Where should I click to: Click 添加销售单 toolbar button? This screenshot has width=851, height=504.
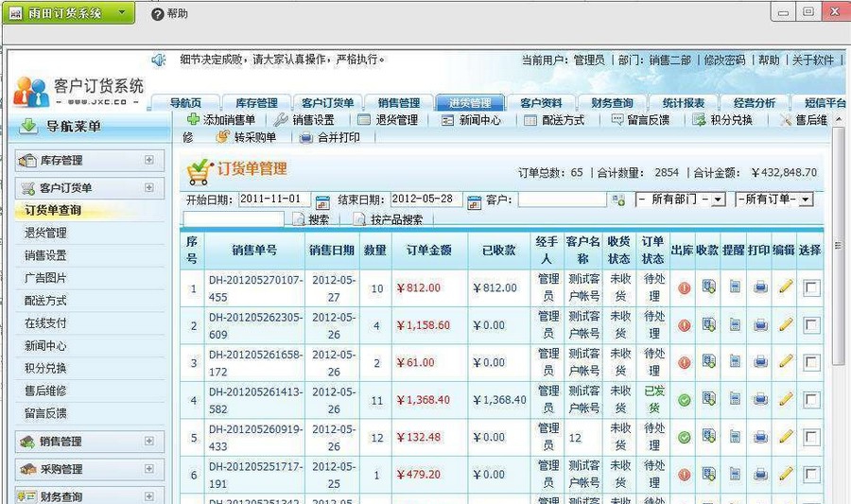[221, 120]
